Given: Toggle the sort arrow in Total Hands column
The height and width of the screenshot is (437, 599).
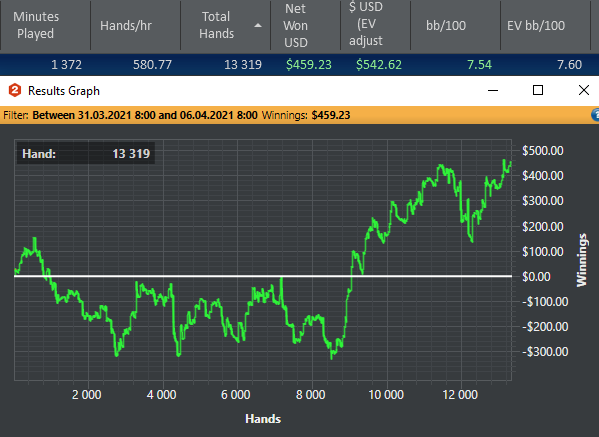Looking at the screenshot, I should (x=258, y=26).
